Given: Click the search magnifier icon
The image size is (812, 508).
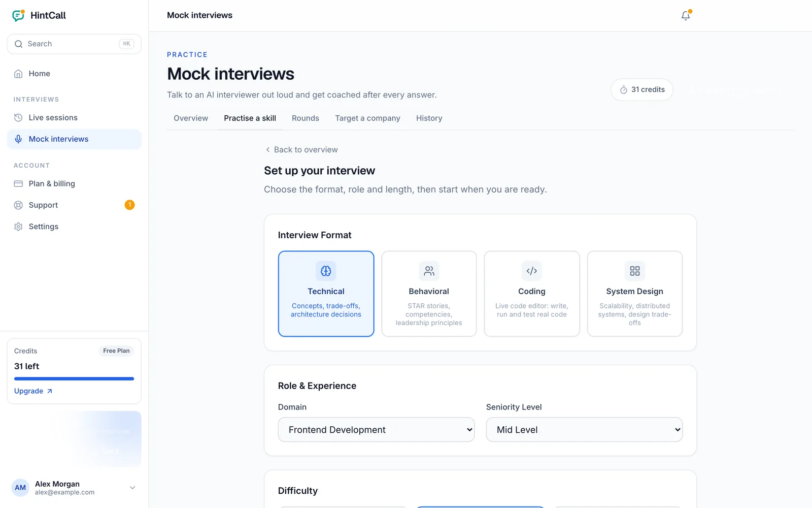Looking at the screenshot, I should [19, 44].
